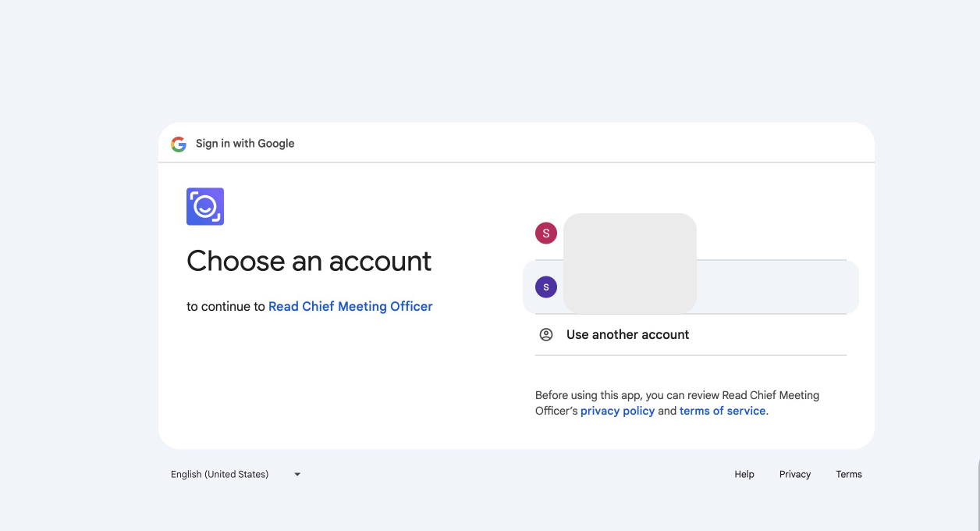Select the account with the red S avatar
Screen dimensions: 980x531
click(691, 233)
